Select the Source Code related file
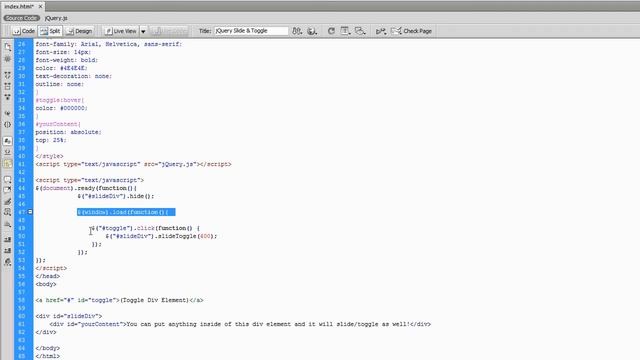Viewport: 640px width, 360px height. pyautogui.click(x=22, y=18)
